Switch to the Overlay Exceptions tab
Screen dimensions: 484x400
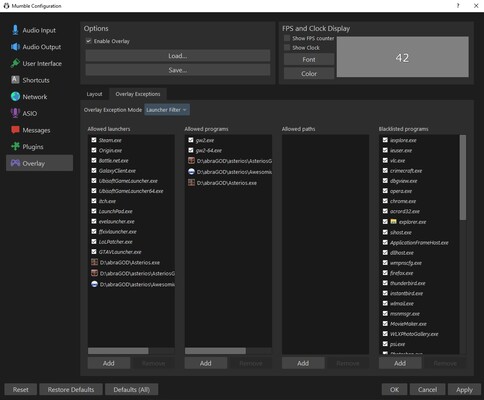tap(138, 94)
